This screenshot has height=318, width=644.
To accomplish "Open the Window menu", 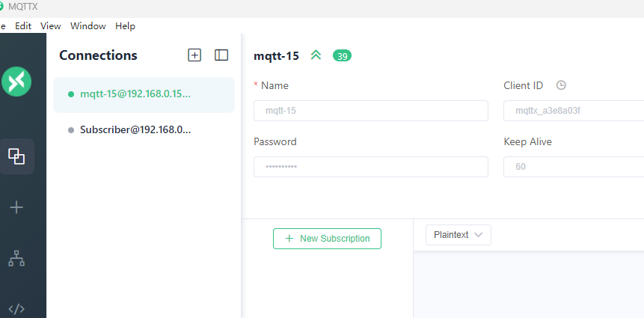I will [x=88, y=26].
